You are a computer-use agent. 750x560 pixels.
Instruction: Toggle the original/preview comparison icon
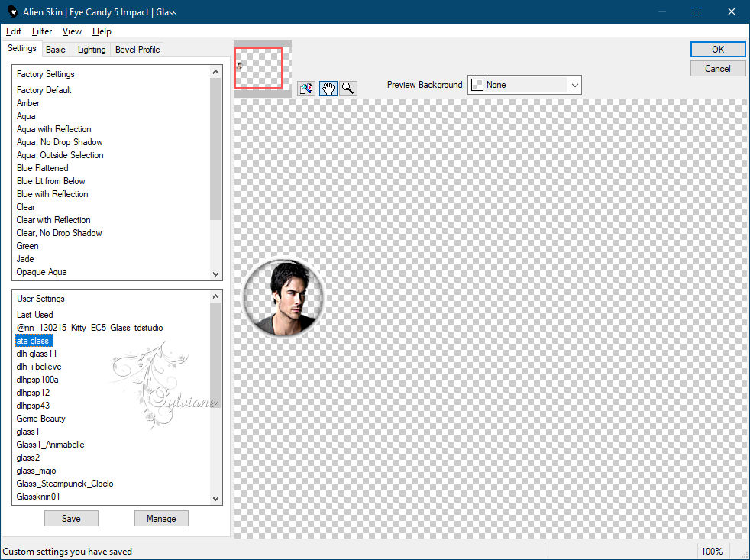306,89
